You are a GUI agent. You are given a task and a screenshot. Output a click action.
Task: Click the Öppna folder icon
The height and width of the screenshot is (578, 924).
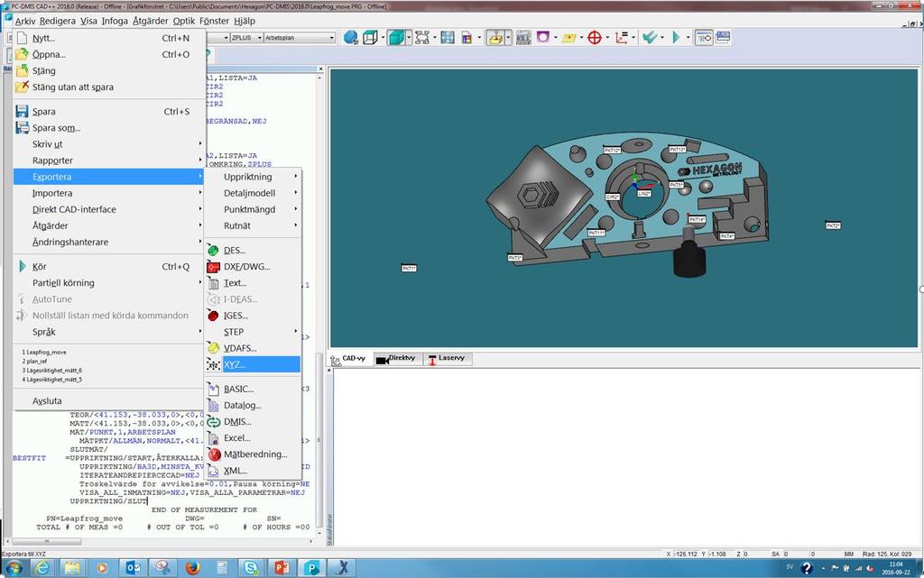pos(23,55)
